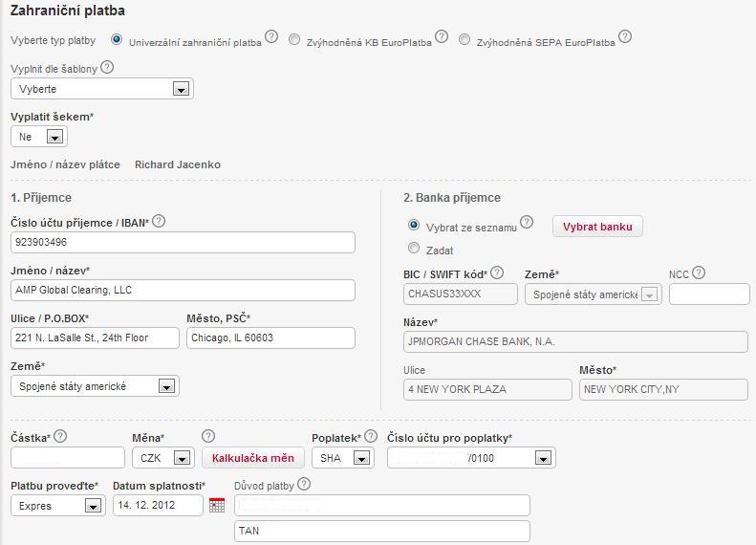Choose the Zadat radio option

point(414,249)
